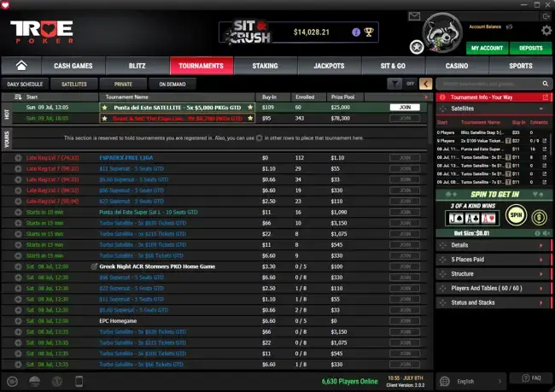Screen dimensions: 555x392
Task: Expand Status and Stacks section
Action: tap(494, 302)
